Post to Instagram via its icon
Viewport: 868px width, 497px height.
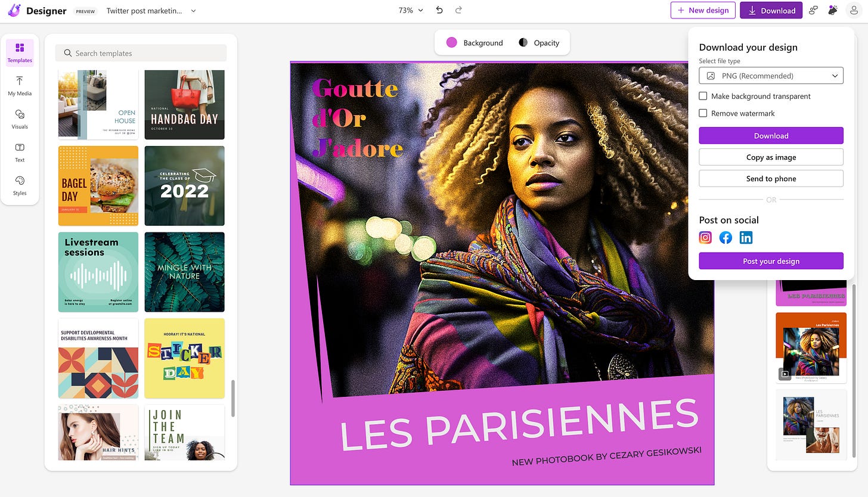click(x=705, y=238)
